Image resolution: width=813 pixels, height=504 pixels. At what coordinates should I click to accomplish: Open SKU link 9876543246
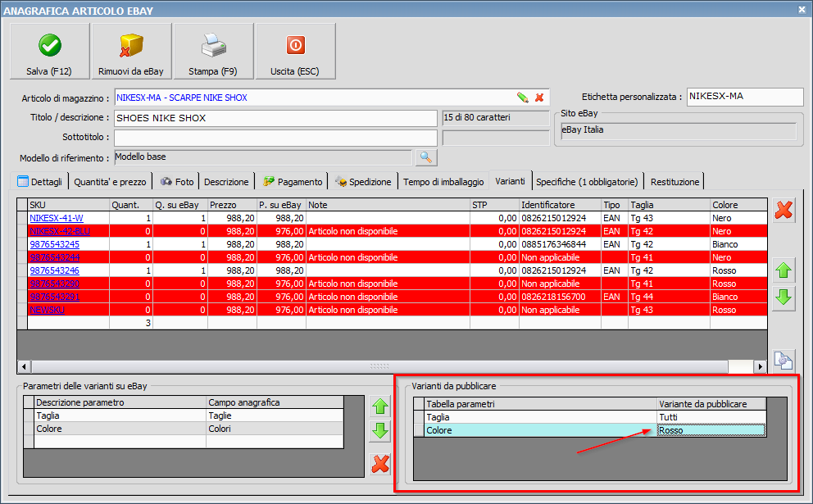point(54,270)
